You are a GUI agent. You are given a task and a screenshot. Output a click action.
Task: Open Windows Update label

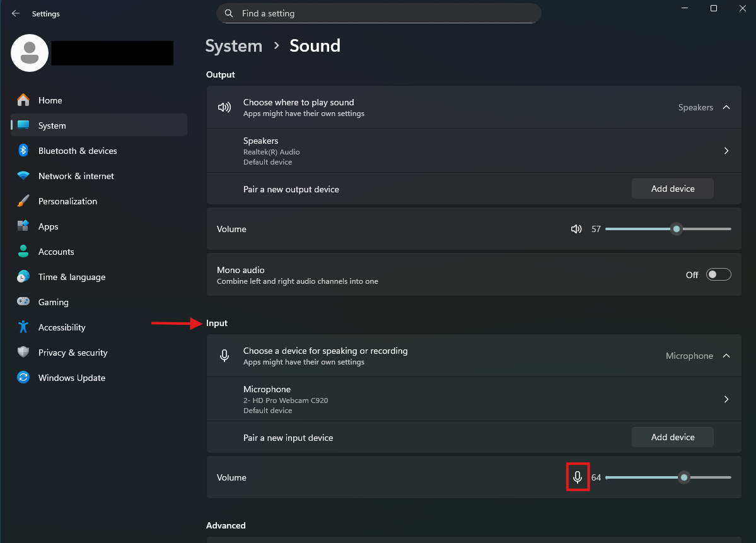pyautogui.click(x=72, y=378)
